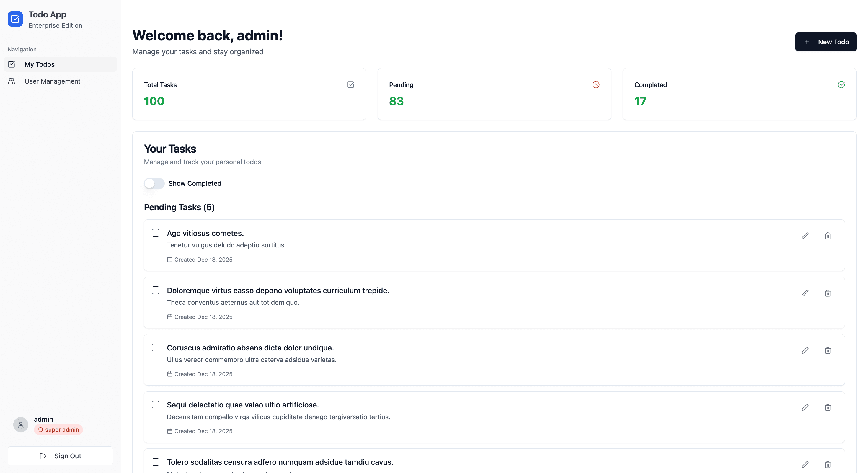Click the clock icon on the Pending card
This screenshot has height=473, width=868.
pos(596,84)
